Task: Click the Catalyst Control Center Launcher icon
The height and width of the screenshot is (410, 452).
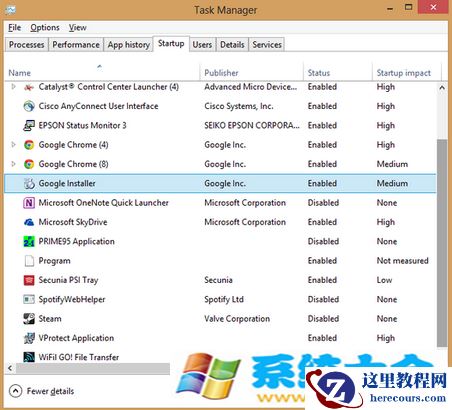Action: point(29,87)
